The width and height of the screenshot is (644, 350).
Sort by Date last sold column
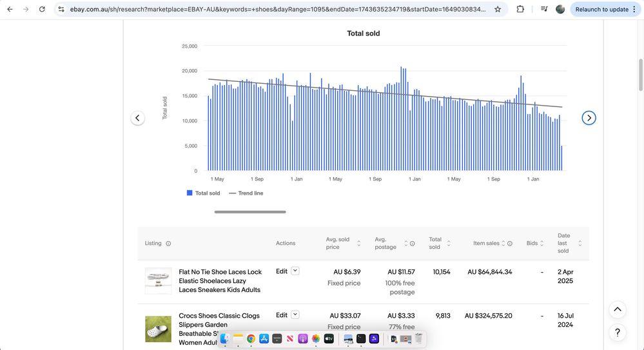tap(580, 243)
